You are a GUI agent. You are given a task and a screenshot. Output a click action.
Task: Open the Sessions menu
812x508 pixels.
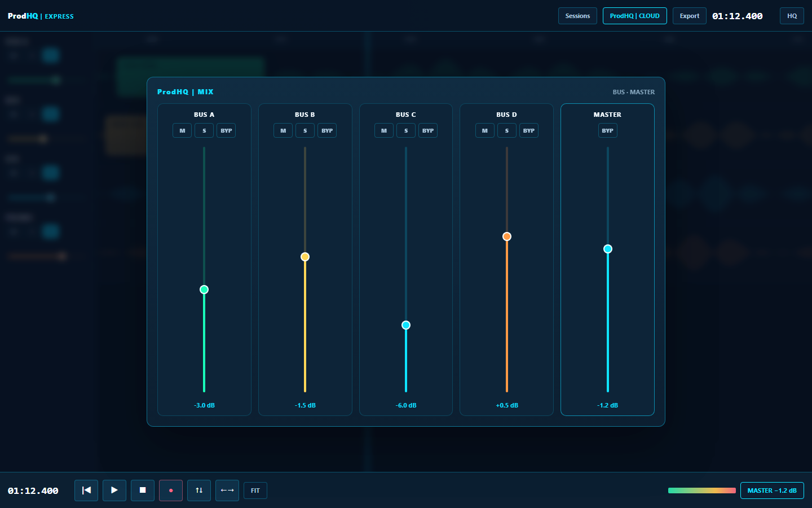coord(577,16)
